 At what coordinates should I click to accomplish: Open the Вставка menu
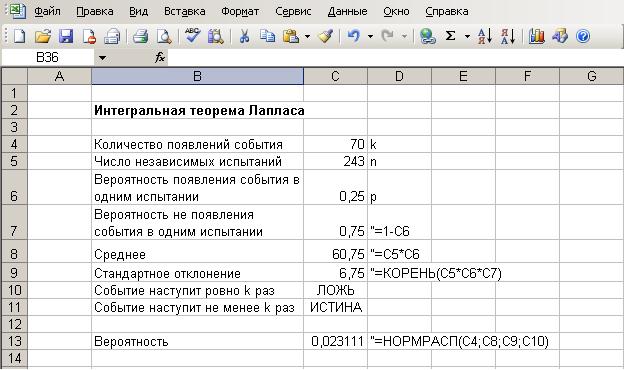[x=185, y=11]
